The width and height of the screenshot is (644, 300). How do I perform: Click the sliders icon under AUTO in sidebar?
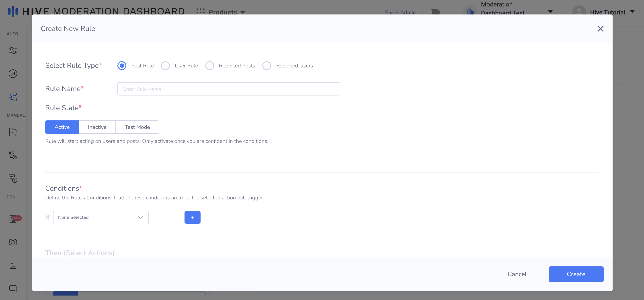(x=13, y=51)
